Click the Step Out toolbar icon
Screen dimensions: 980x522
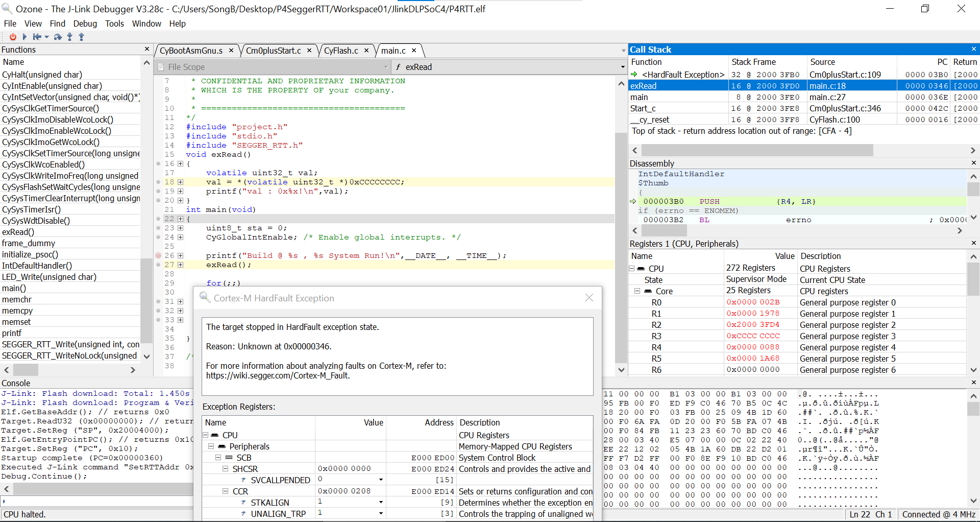81,37
